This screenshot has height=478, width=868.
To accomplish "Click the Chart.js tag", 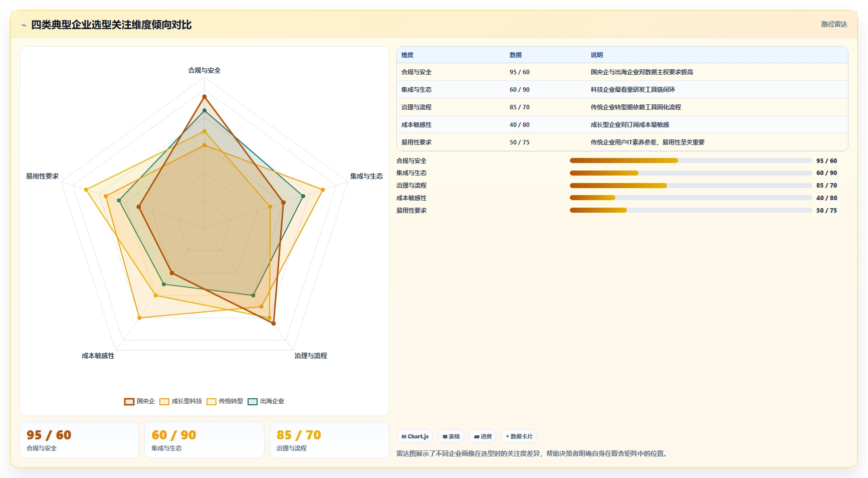I will point(415,436).
